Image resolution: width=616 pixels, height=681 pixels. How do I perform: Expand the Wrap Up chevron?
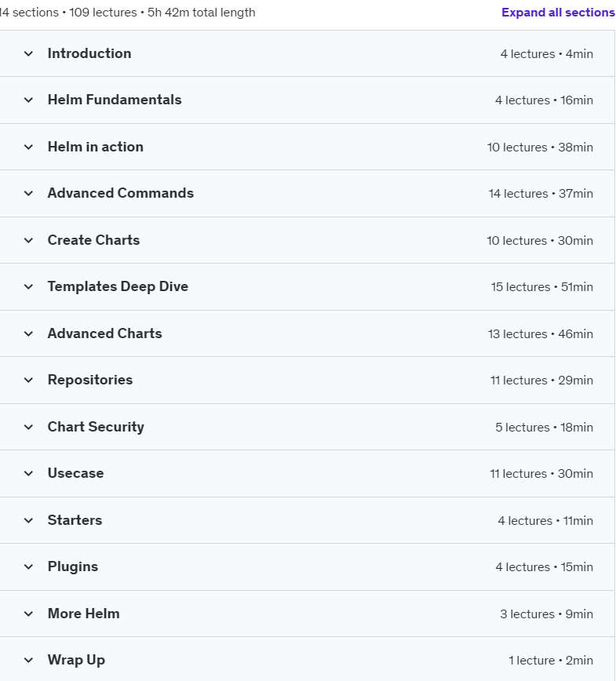click(x=28, y=660)
